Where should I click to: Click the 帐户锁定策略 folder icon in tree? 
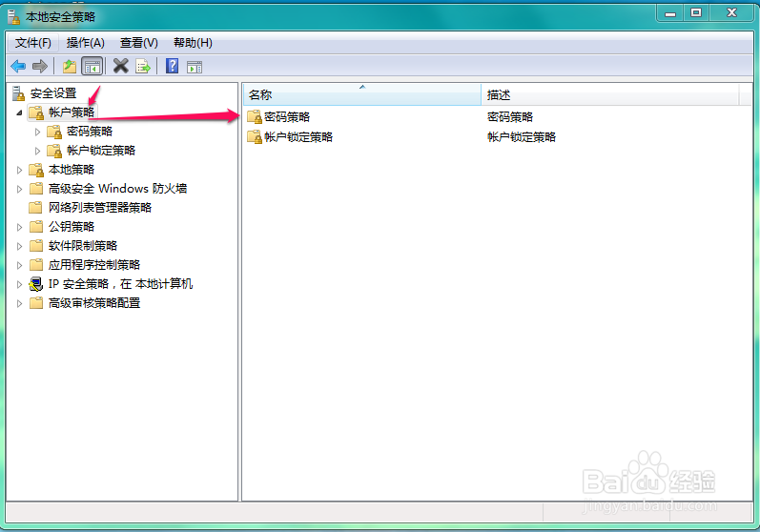[54, 151]
